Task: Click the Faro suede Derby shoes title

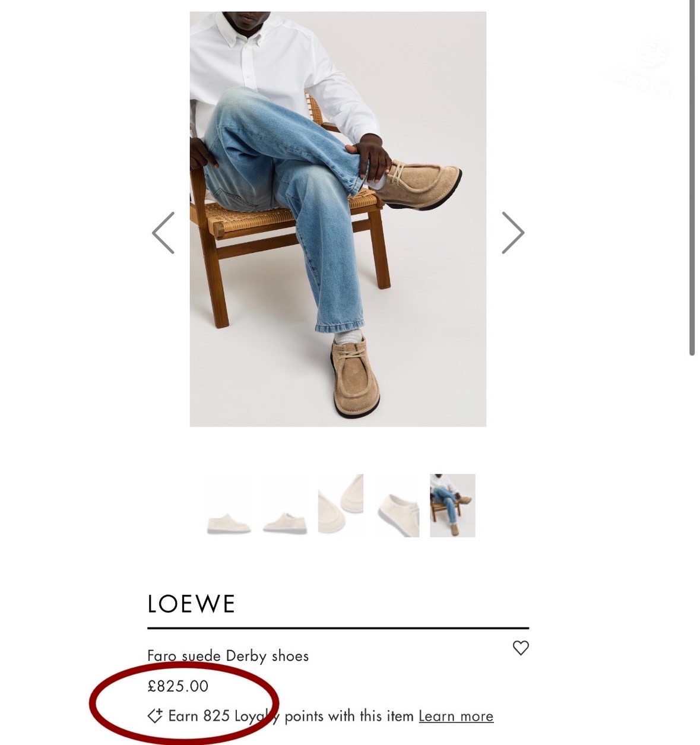Action: [228, 656]
